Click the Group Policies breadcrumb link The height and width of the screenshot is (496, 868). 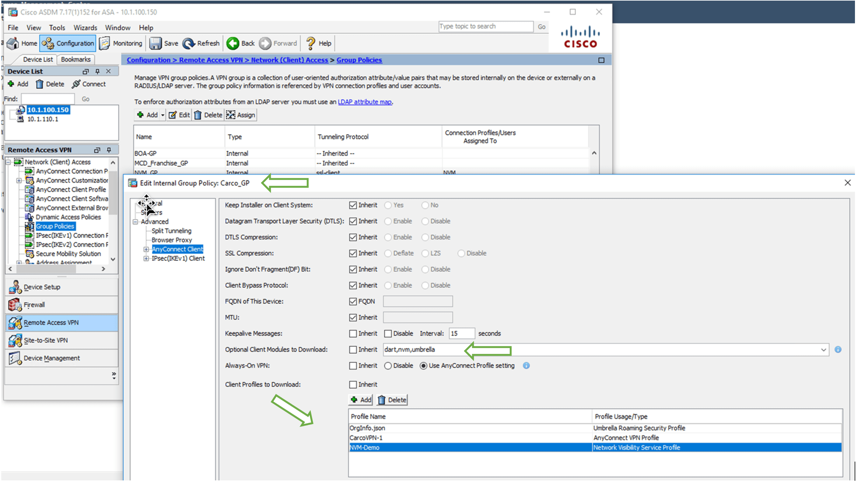pos(359,60)
